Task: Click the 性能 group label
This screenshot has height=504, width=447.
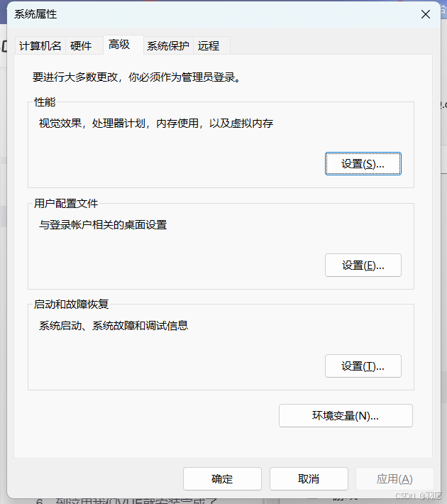Action: (x=45, y=102)
